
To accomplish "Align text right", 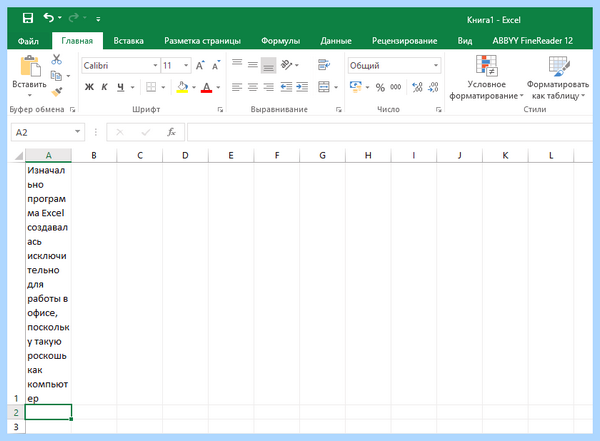I will click(x=268, y=87).
